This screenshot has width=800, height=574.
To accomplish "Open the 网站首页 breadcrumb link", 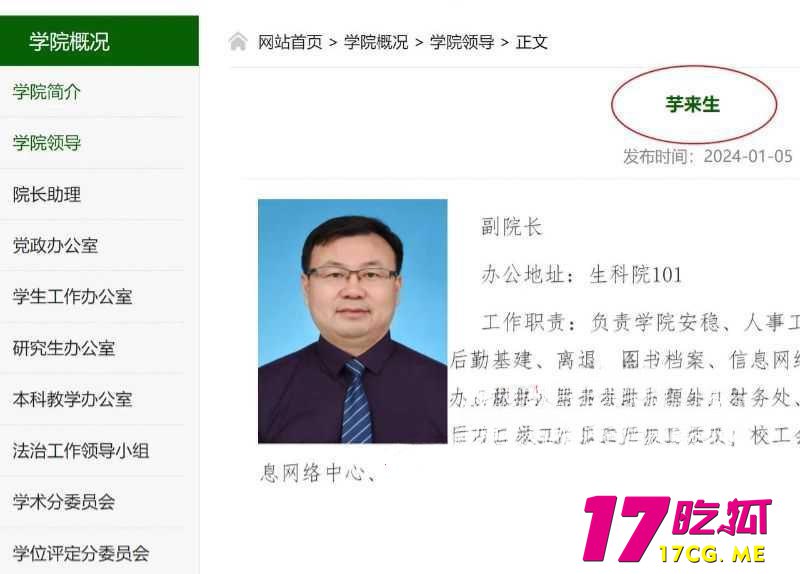I will click(x=290, y=42).
